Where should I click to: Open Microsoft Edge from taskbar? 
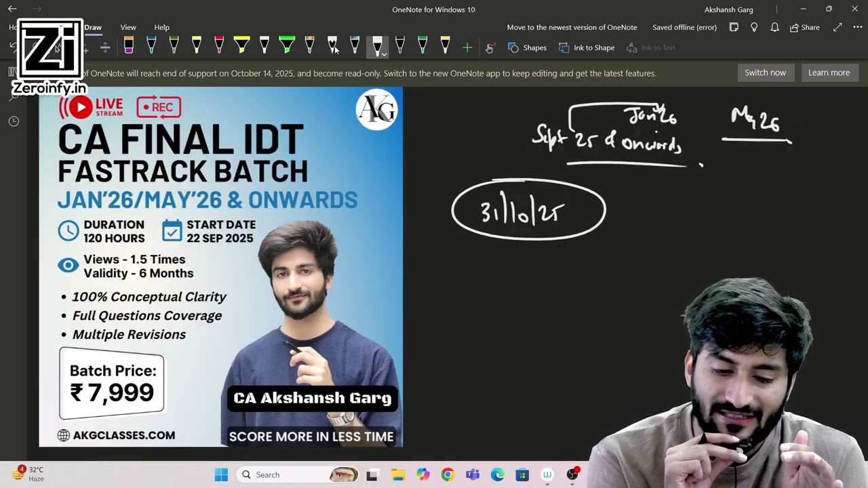(x=497, y=475)
